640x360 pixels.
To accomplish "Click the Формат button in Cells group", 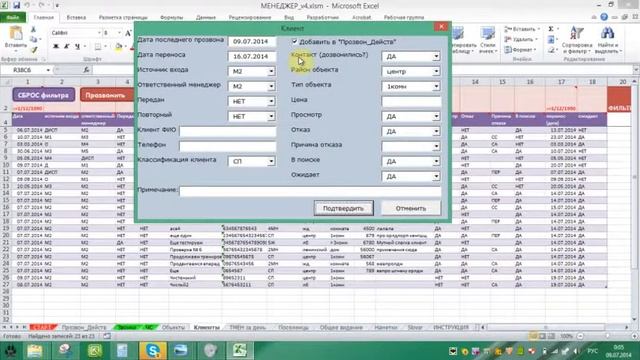I will (521, 50).
